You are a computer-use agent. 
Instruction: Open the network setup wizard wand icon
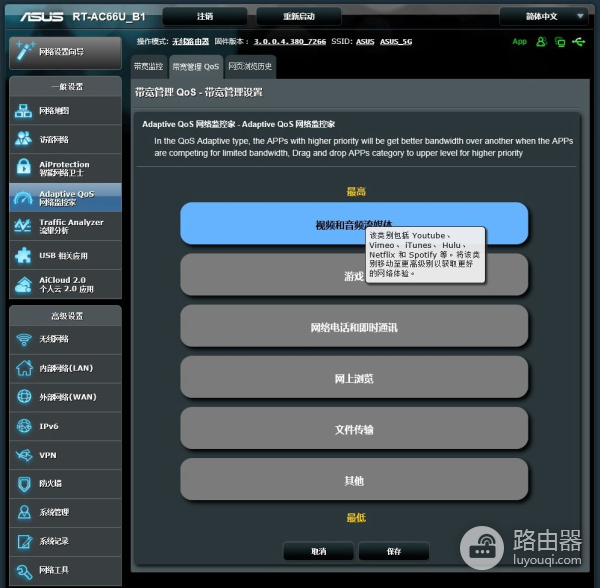[24, 51]
